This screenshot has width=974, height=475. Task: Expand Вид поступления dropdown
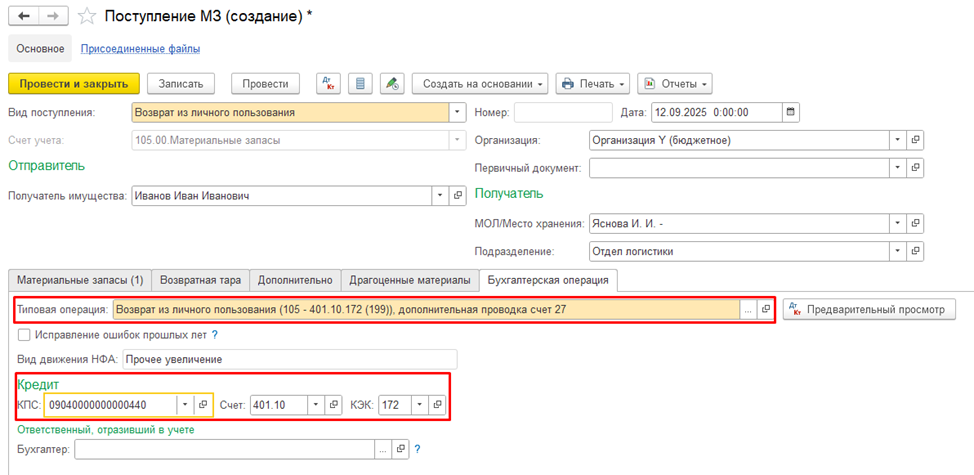pyautogui.click(x=457, y=112)
